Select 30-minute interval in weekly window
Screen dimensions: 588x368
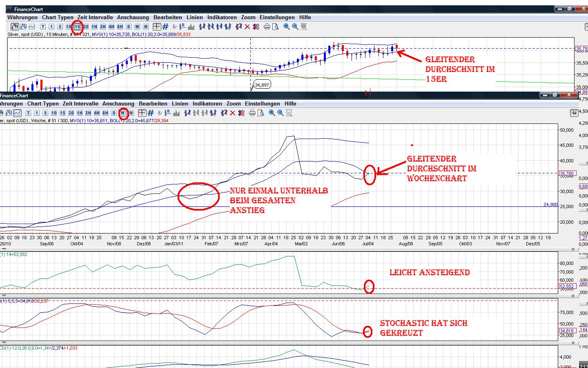pos(71,113)
